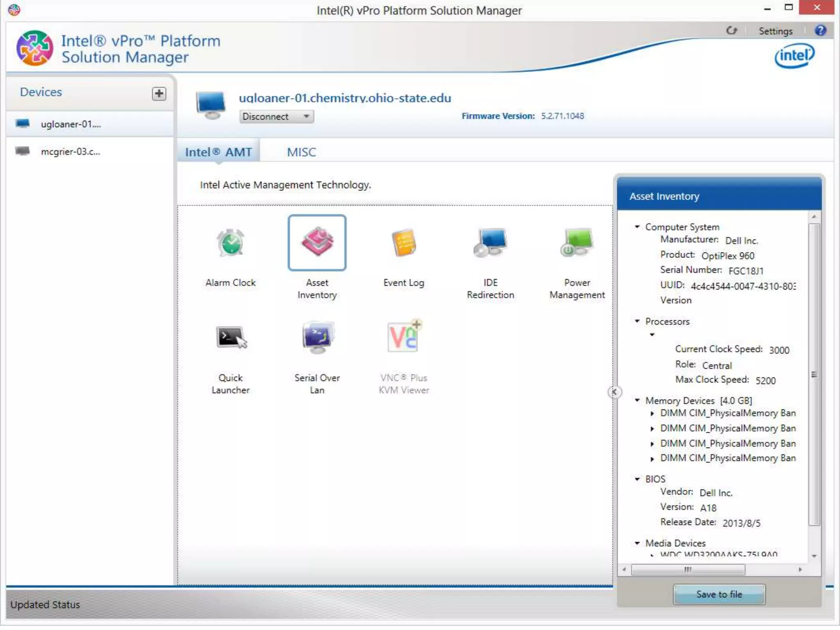Click the large computer icon by hostname
This screenshot has width=840, height=630.
210,105
